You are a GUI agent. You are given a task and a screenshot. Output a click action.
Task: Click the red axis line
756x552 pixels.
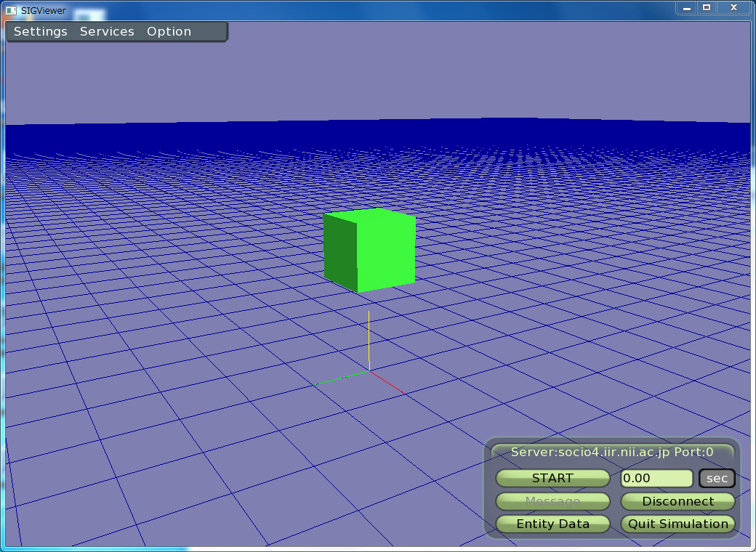[x=387, y=382]
